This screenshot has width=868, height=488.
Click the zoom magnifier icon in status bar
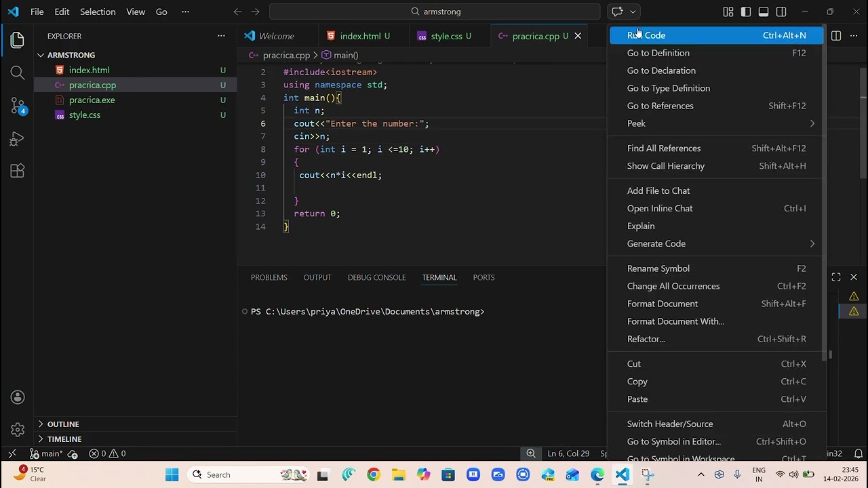[532, 453]
